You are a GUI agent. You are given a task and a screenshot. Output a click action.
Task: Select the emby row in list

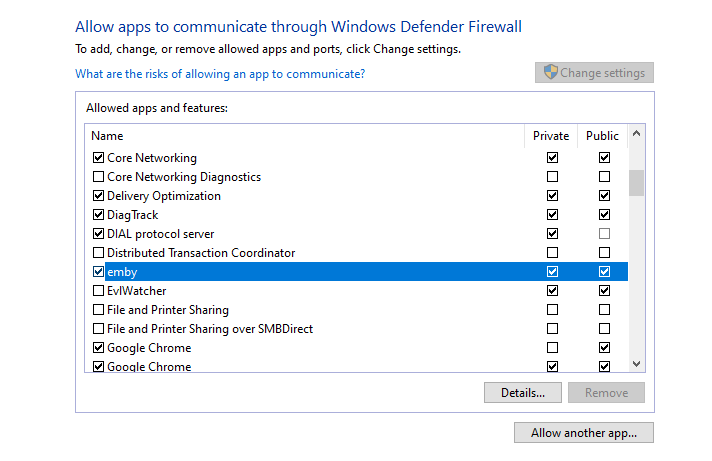tap(300, 272)
